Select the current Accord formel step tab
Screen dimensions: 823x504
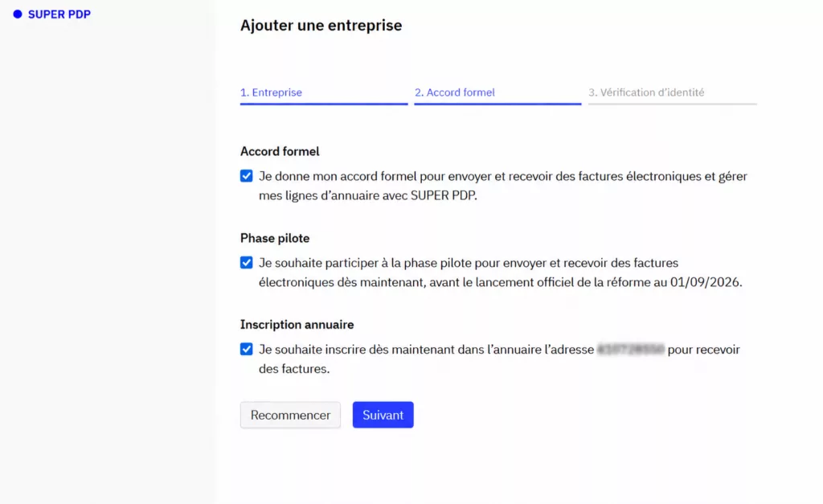point(456,92)
